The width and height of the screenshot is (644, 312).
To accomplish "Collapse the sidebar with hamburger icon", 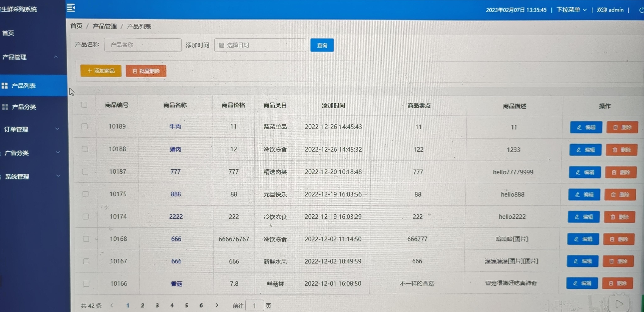I will click(x=71, y=8).
